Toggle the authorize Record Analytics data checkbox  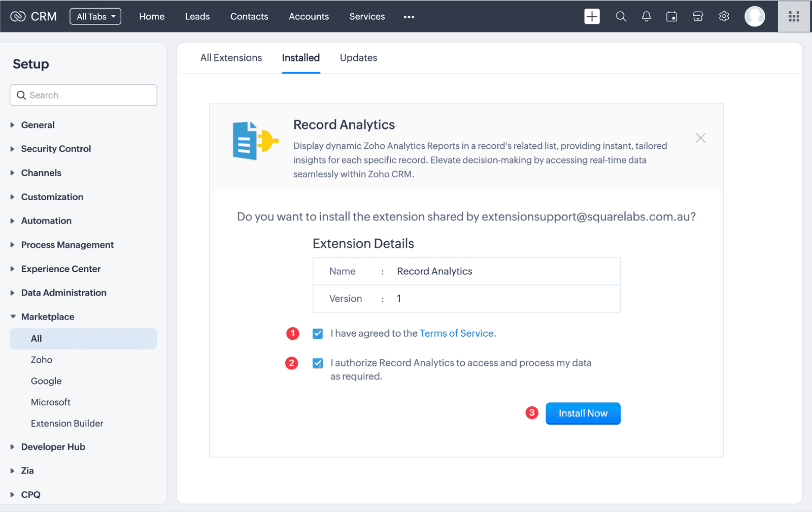click(318, 363)
